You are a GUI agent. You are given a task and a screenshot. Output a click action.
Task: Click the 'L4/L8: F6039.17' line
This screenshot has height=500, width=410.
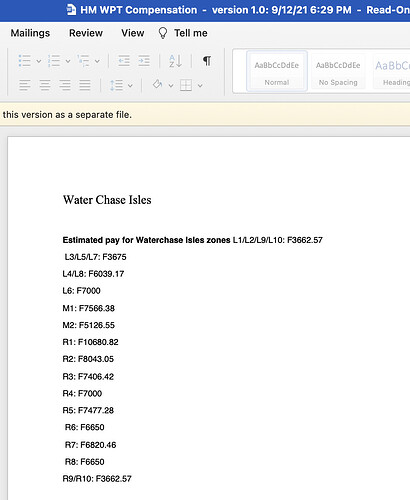93,274
